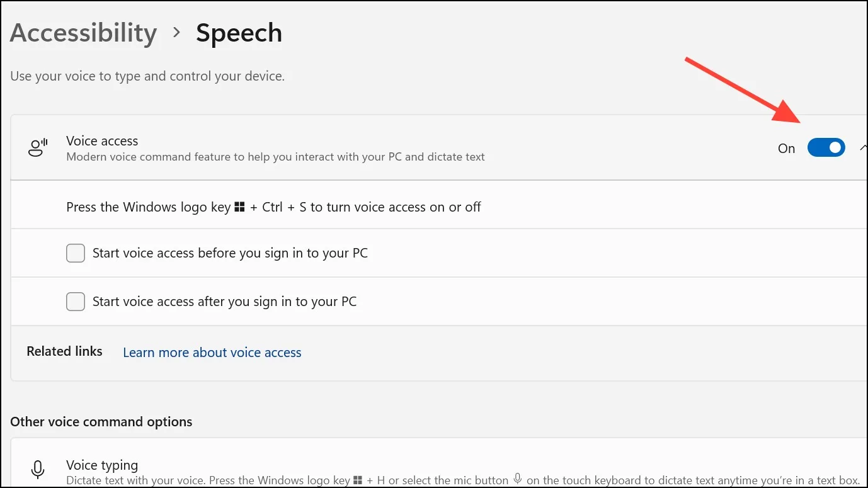Turn off the Voice access toggle
The image size is (868, 488).
(x=826, y=148)
